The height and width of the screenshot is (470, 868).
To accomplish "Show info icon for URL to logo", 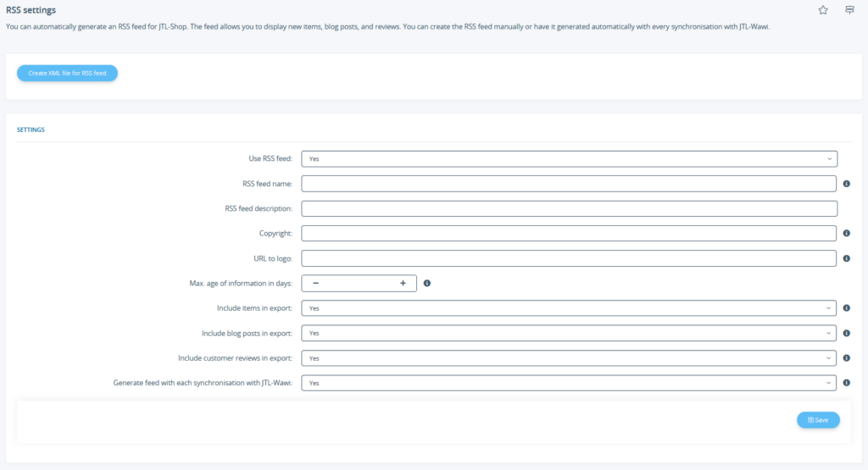I will click(847, 258).
